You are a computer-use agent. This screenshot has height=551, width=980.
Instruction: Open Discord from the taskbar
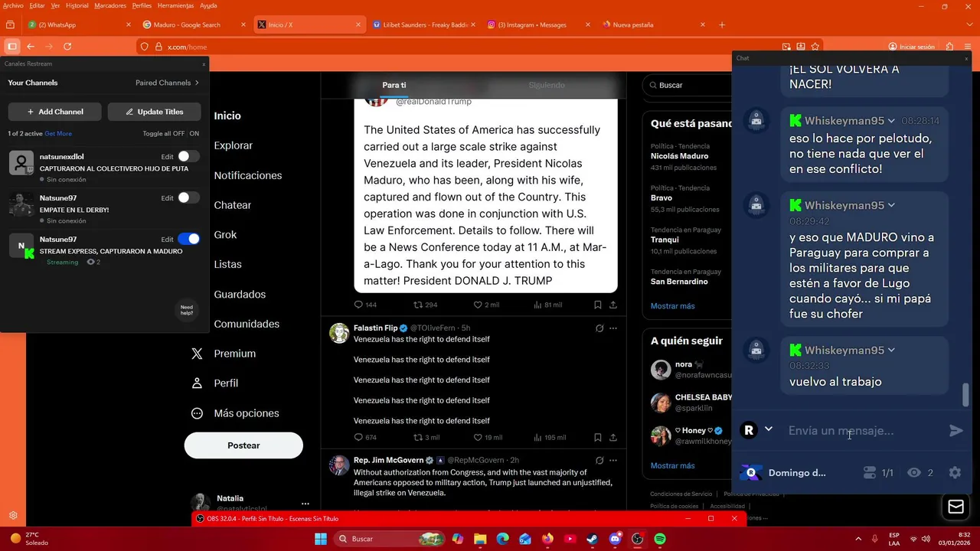tap(615, 539)
